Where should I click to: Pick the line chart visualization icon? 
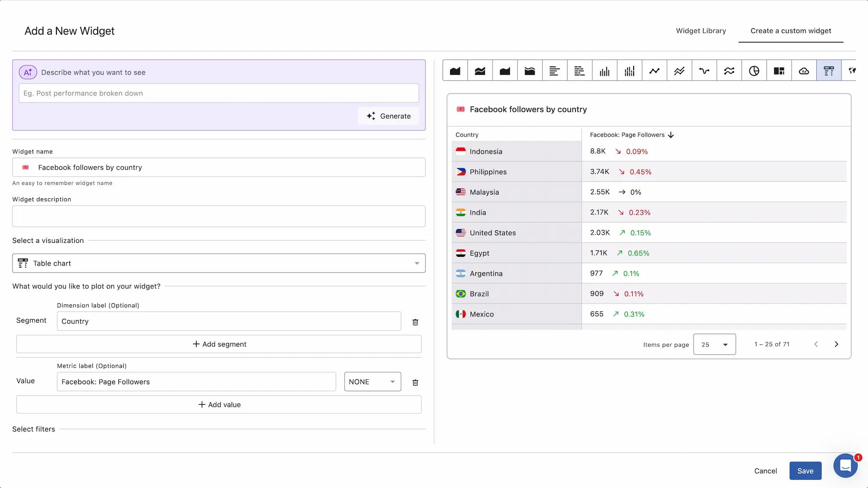(654, 70)
